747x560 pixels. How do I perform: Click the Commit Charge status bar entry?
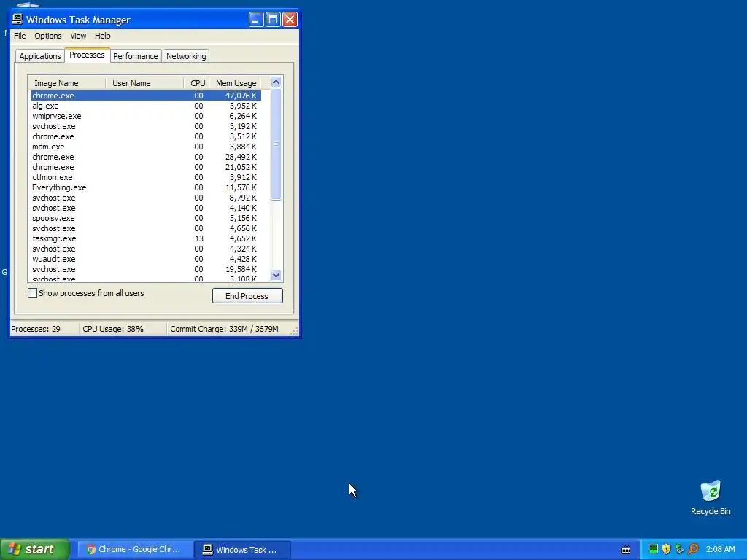point(229,329)
